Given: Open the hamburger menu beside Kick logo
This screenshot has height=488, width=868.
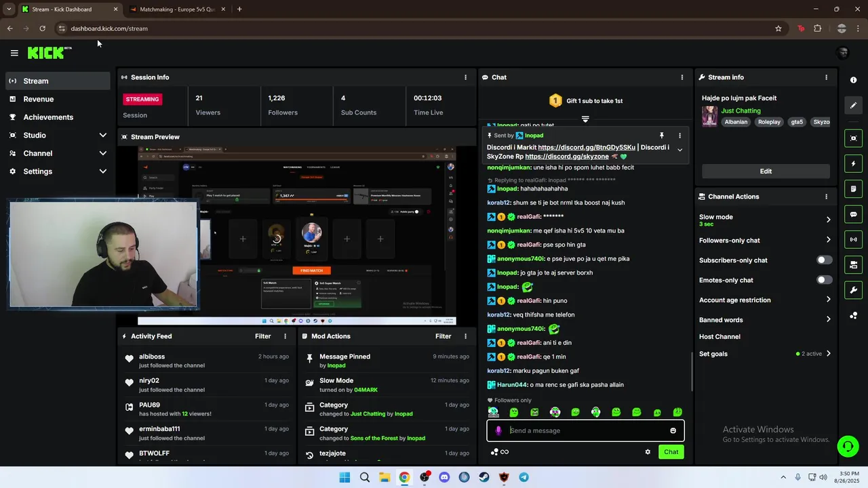Looking at the screenshot, I should pos(14,53).
